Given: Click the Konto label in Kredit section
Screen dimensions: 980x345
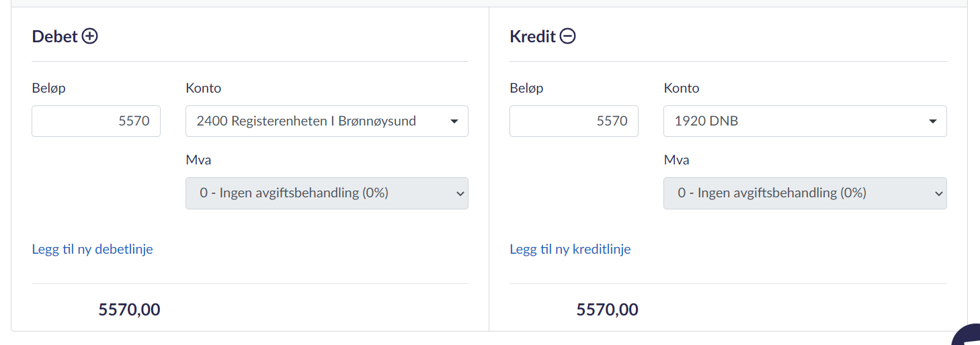Looking at the screenshot, I should [681, 88].
